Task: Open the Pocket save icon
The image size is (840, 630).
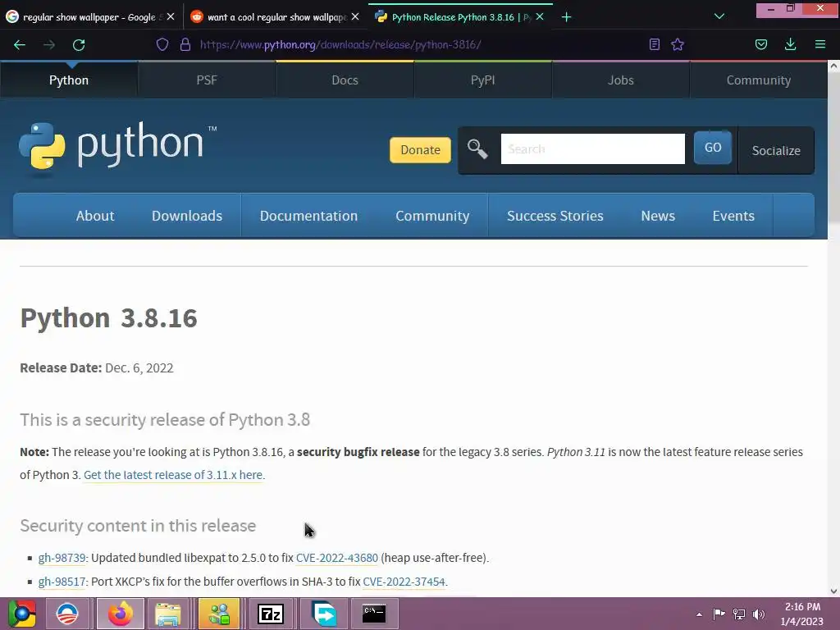Action: (760, 44)
